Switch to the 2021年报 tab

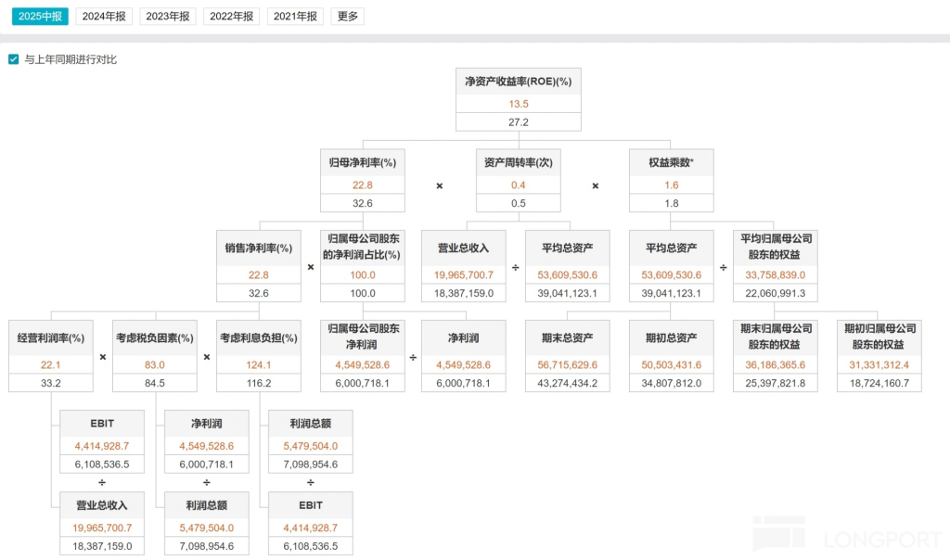pyautogui.click(x=295, y=17)
